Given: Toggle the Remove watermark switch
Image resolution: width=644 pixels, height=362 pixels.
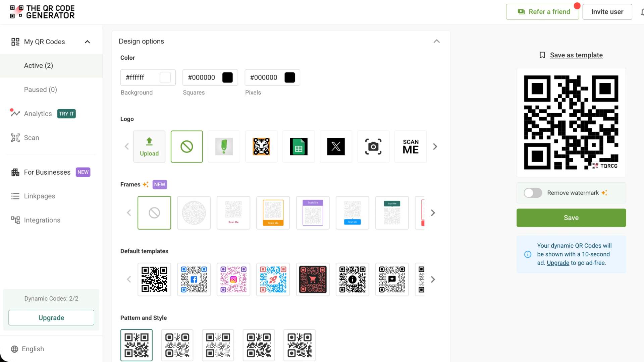Looking at the screenshot, I should (533, 193).
